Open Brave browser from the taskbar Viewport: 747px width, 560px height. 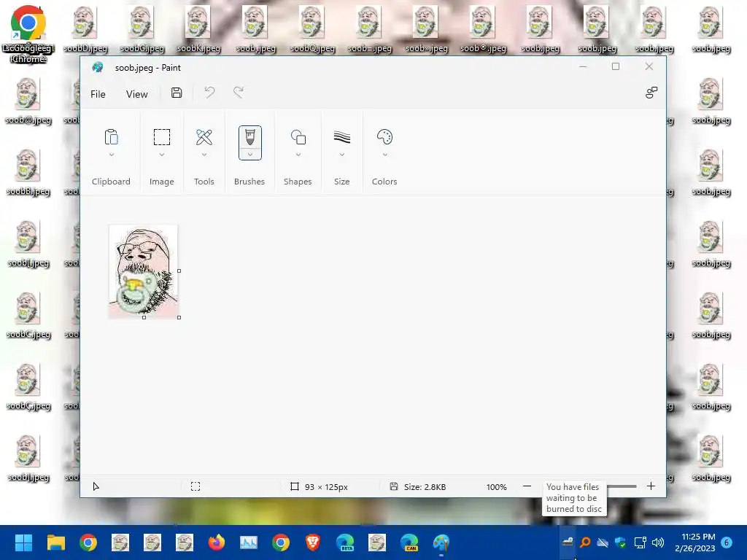click(x=313, y=542)
